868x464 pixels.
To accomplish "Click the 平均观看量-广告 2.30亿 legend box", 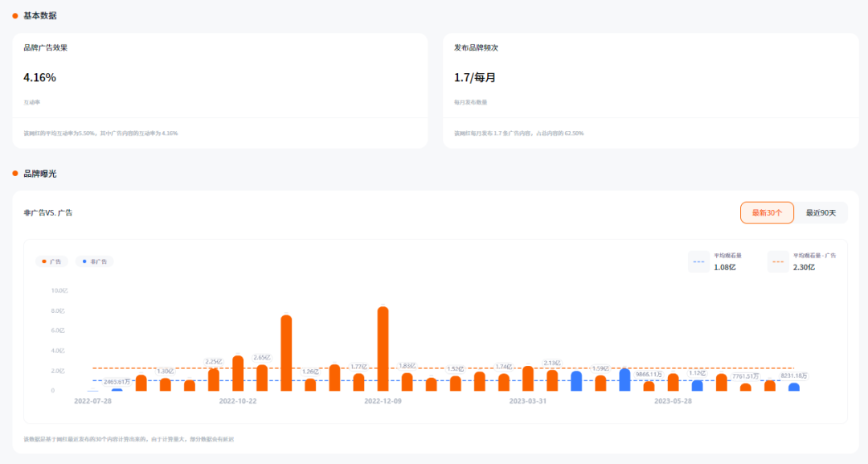I will click(802, 262).
